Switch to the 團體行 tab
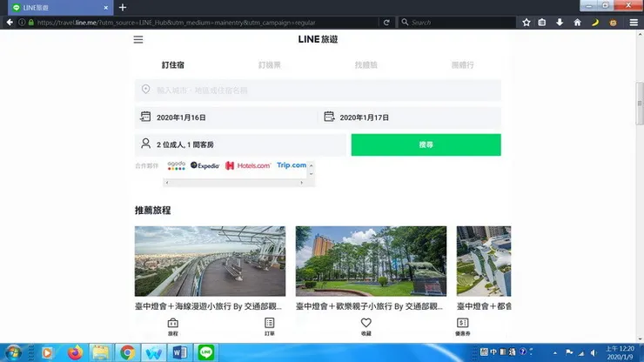The height and width of the screenshot is (362, 644). coord(462,65)
